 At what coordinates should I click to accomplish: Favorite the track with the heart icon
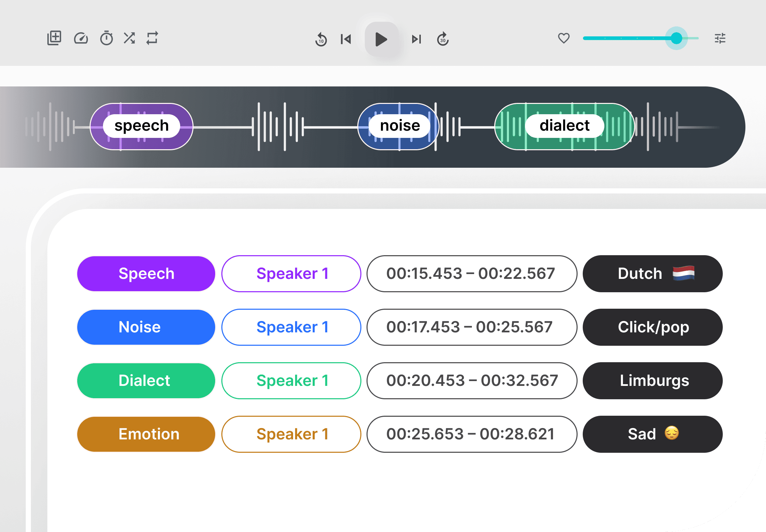564,38
